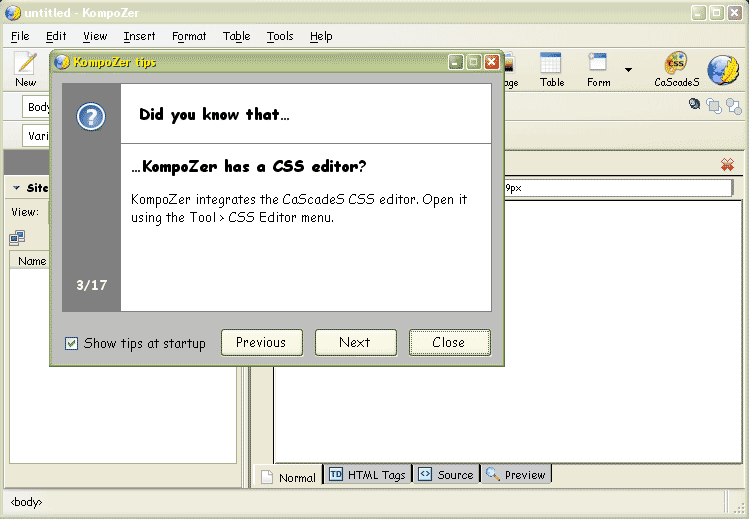Click the rightmost layer ordering icon in format toolbar
The width and height of the screenshot is (749, 519).
734,106
